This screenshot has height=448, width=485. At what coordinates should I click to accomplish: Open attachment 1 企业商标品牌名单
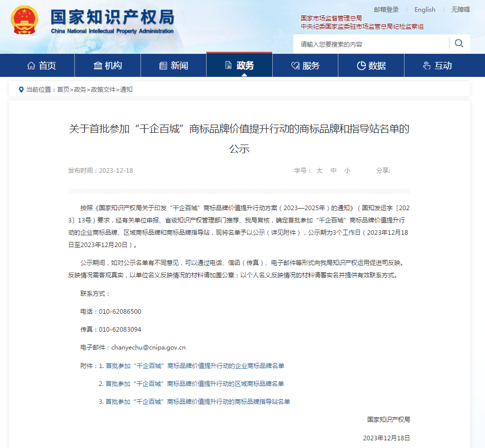click(x=194, y=366)
